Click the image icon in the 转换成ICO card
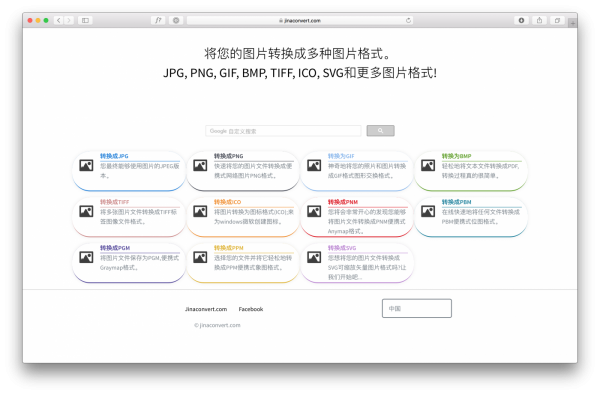This screenshot has height=395, width=600. [200, 211]
